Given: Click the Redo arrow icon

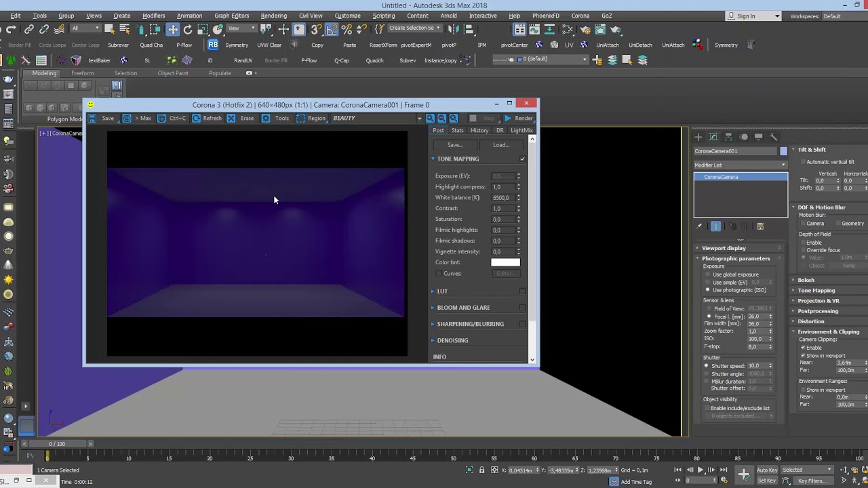Looking at the screenshot, I should (x=10, y=29).
